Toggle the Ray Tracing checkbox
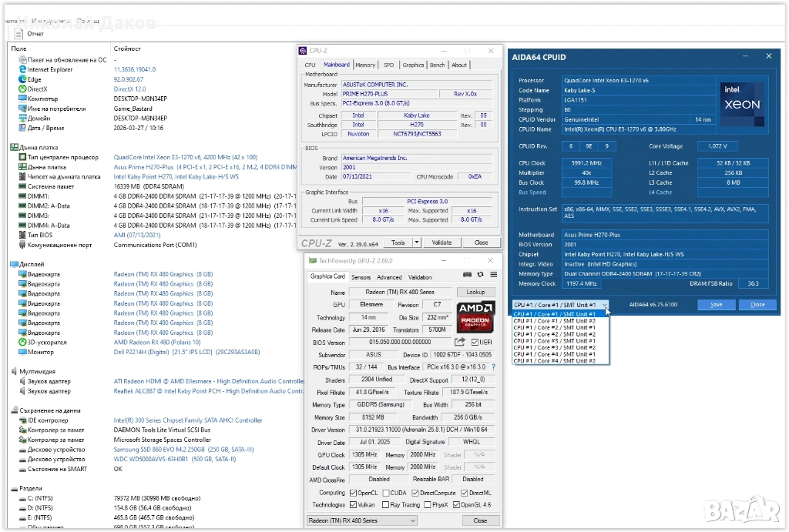This screenshot has height=532, width=789. point(385,505)
